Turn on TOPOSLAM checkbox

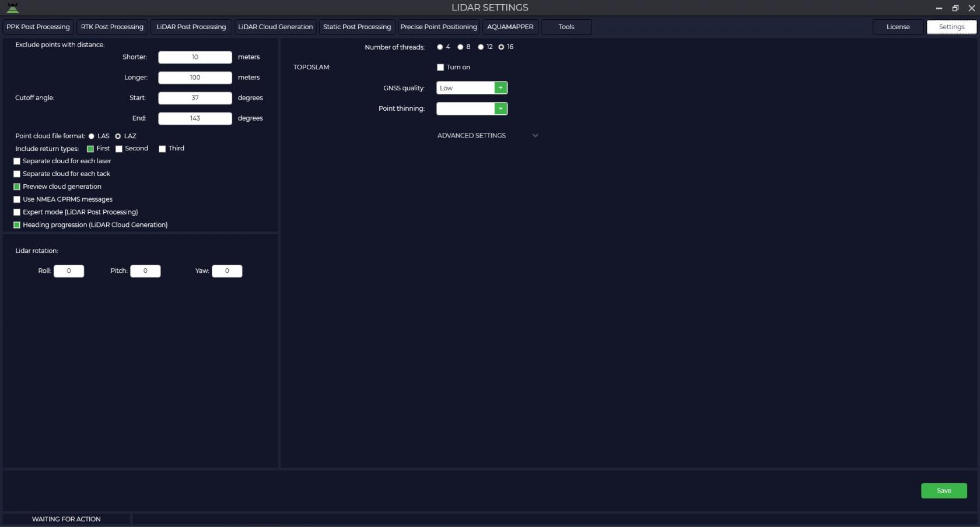440,68
